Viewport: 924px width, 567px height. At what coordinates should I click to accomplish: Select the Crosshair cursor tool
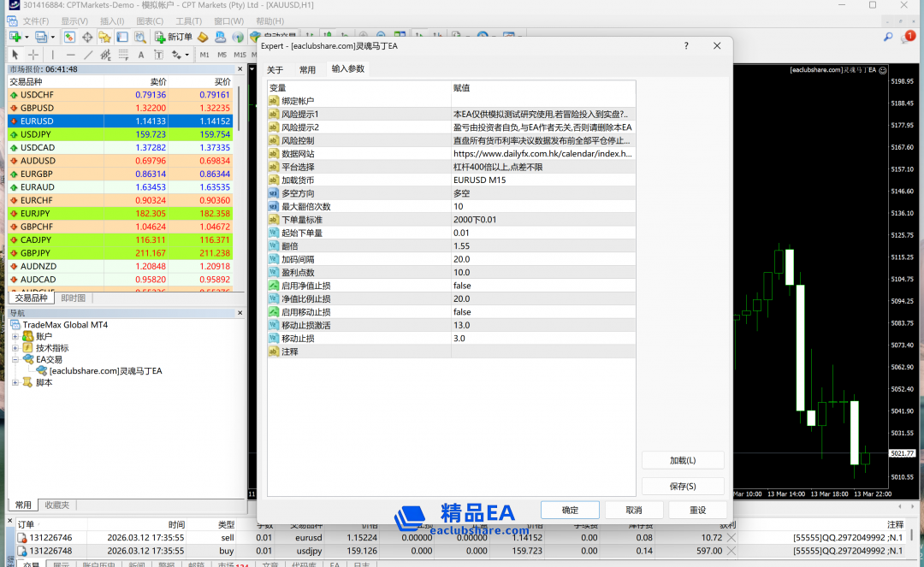[33, 55]
